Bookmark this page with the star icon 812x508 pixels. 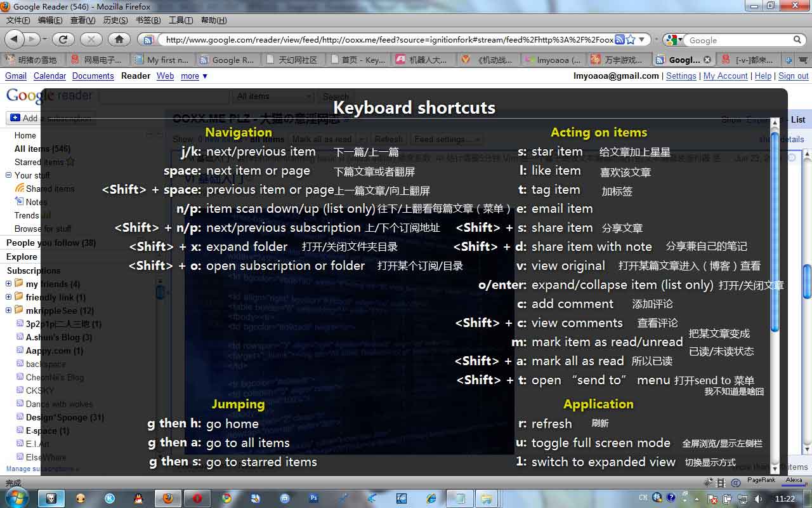pyautogui.click(x=631, y=39)
